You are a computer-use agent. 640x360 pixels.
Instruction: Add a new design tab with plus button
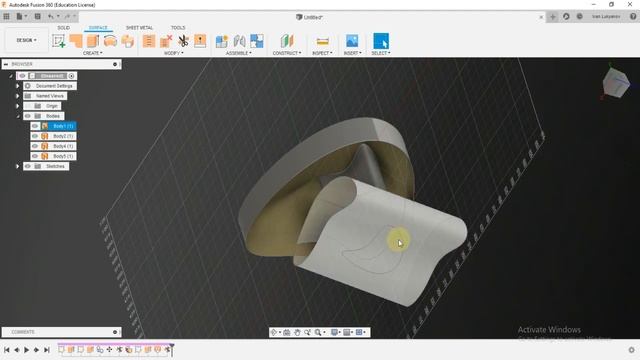point(553,17)
